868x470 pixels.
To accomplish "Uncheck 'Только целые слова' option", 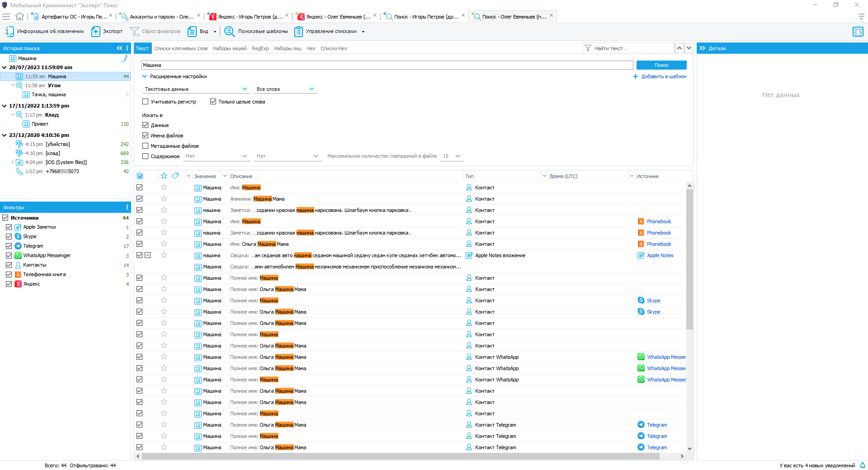I will point(213,102).
